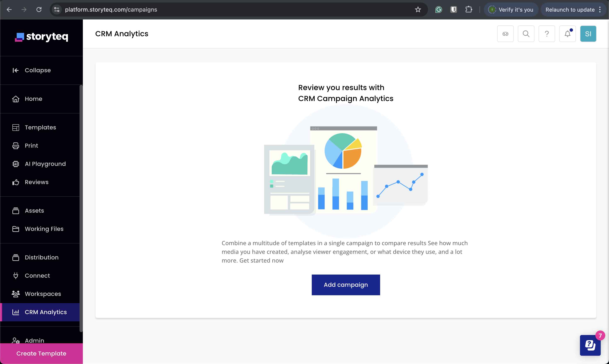Open the Grammarly extension

[x=439, y=10]
